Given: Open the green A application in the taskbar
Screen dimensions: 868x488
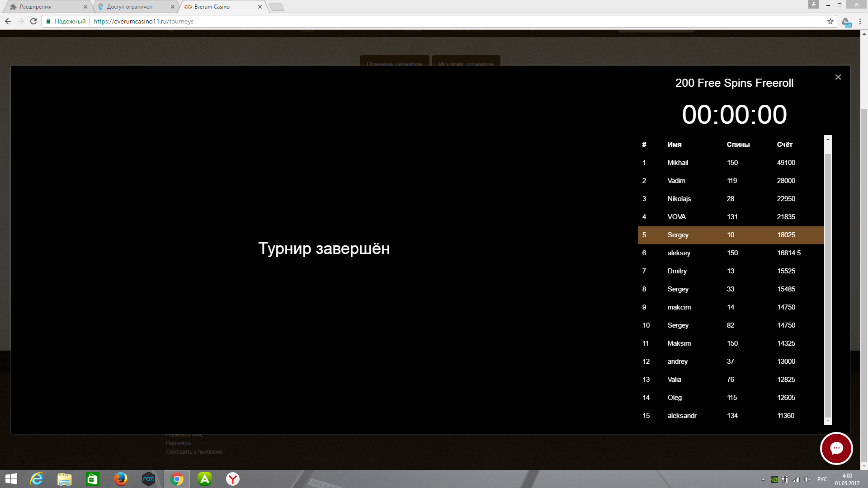Looking at the screenshot, I should [205, 479].
